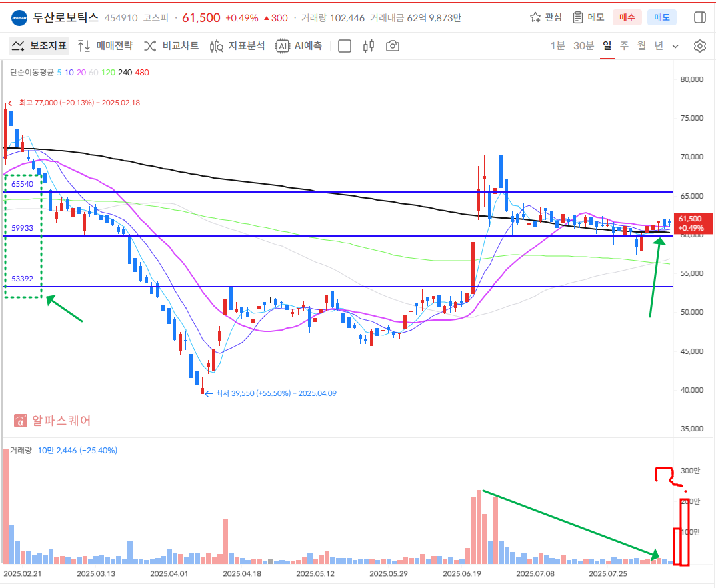The height and width of the screenshot is (588, 716).
Task: Switch to 월 monthly chart
Action: [x=641, y=45]
